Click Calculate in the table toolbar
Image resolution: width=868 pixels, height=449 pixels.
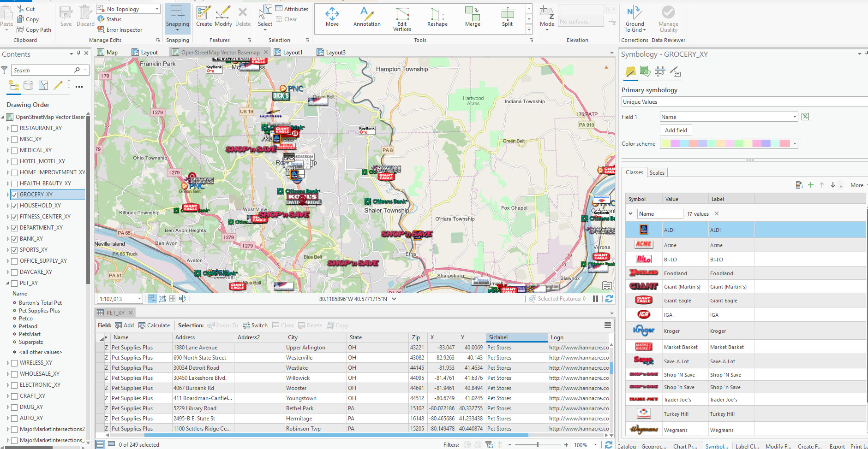[154, 325]
